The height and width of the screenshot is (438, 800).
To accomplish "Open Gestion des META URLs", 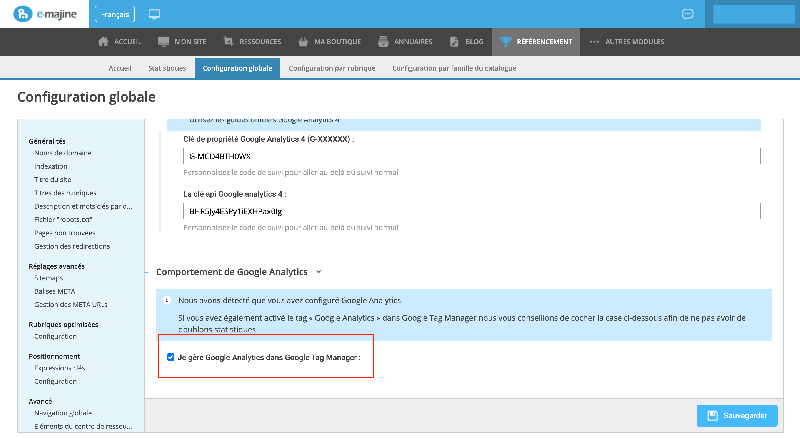I will (71, 305).
